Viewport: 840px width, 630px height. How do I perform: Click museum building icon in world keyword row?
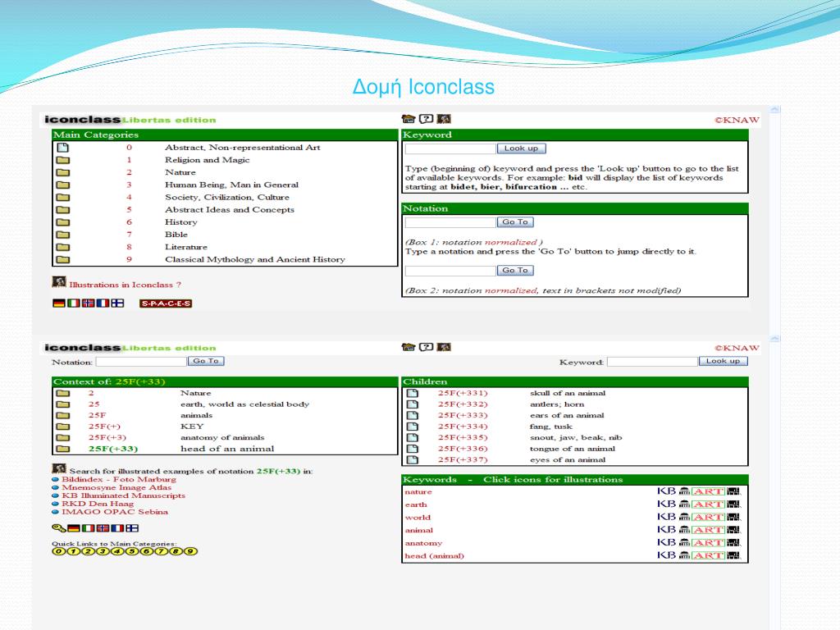(x=684, y=517)
